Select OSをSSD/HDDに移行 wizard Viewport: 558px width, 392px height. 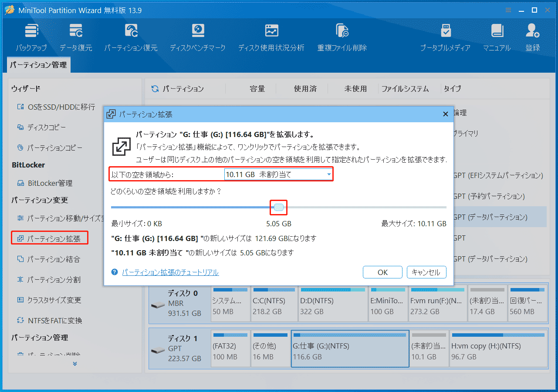click(55, 107)
